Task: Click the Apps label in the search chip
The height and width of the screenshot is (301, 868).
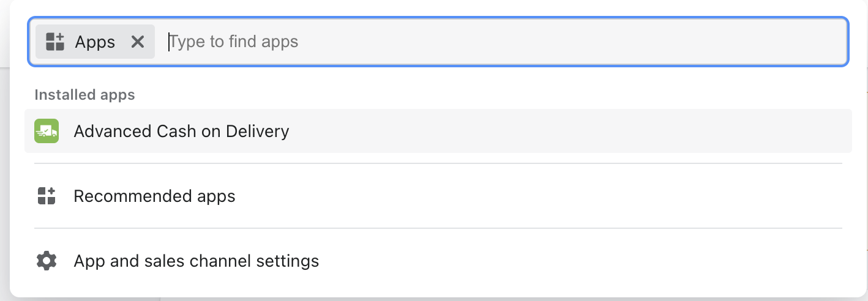Action: point(95,42)
